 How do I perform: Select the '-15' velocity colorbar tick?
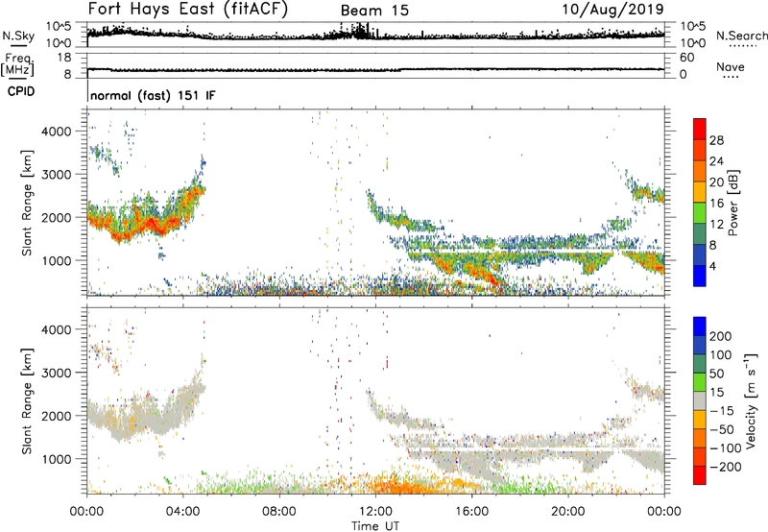(722, 411)
